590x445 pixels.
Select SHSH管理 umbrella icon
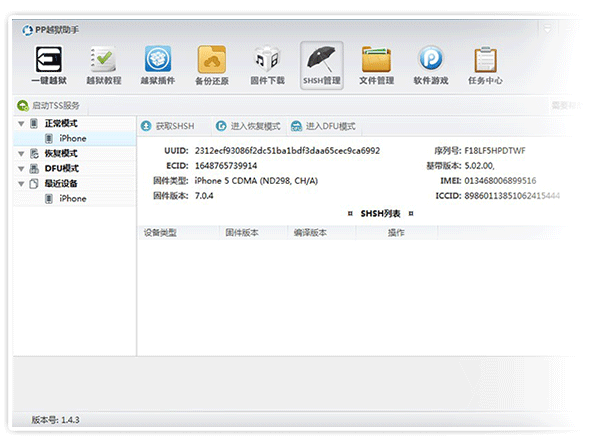tap(321, 66)
